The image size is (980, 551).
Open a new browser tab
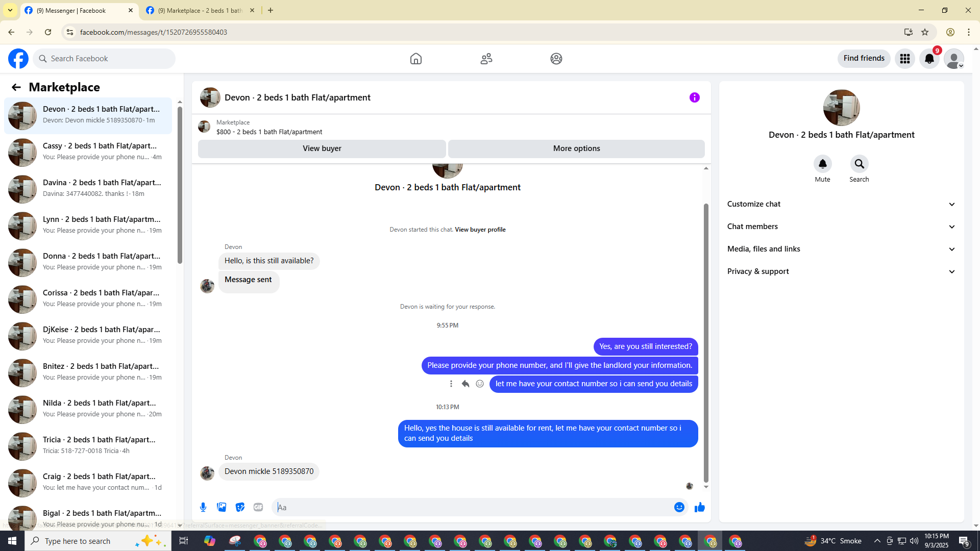(271, 10)
